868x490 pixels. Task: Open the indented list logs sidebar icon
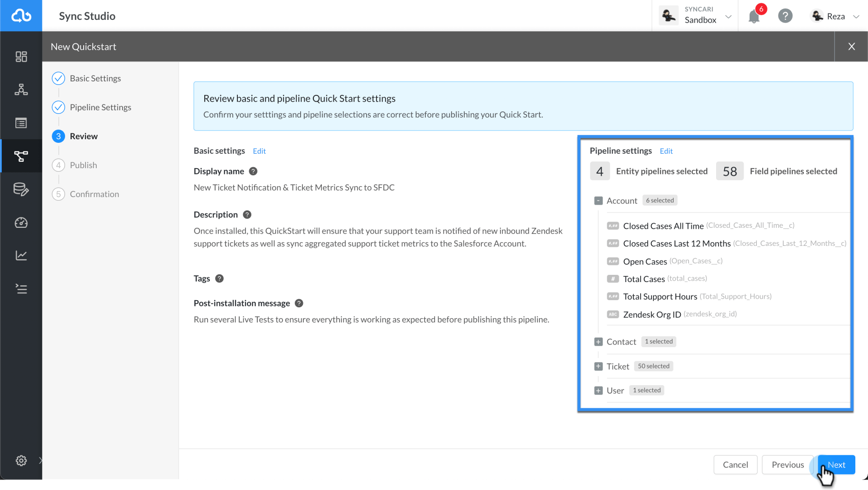(21, 288)
